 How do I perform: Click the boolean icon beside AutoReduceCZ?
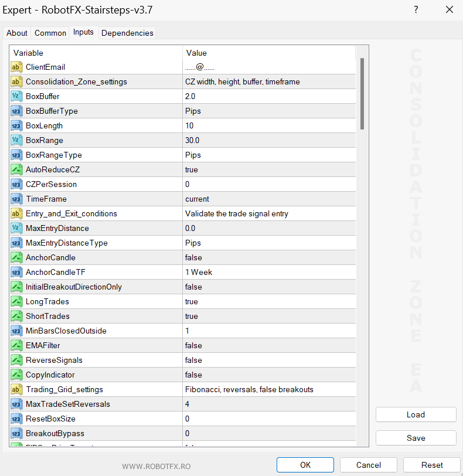(x=16, y=169)
